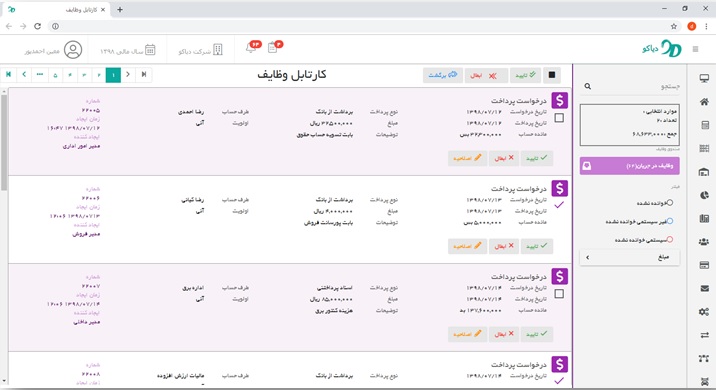Screen dimensions: 716x390
Task: Select the 'سیستمی خوانده نشده' filter radio
Action: point(669,239)
